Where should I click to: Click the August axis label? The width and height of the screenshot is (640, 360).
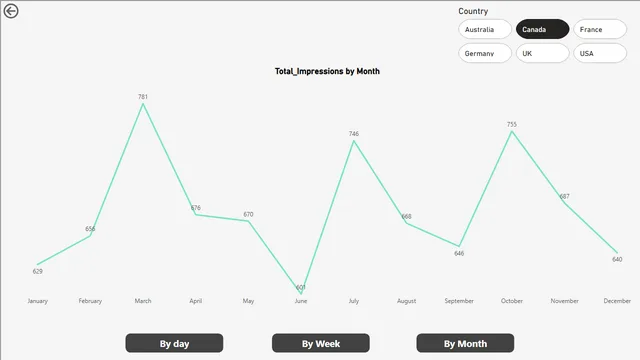407,301
